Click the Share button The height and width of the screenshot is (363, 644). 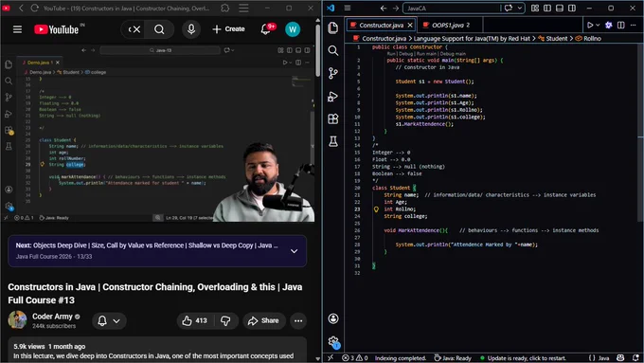pos(263,320)
